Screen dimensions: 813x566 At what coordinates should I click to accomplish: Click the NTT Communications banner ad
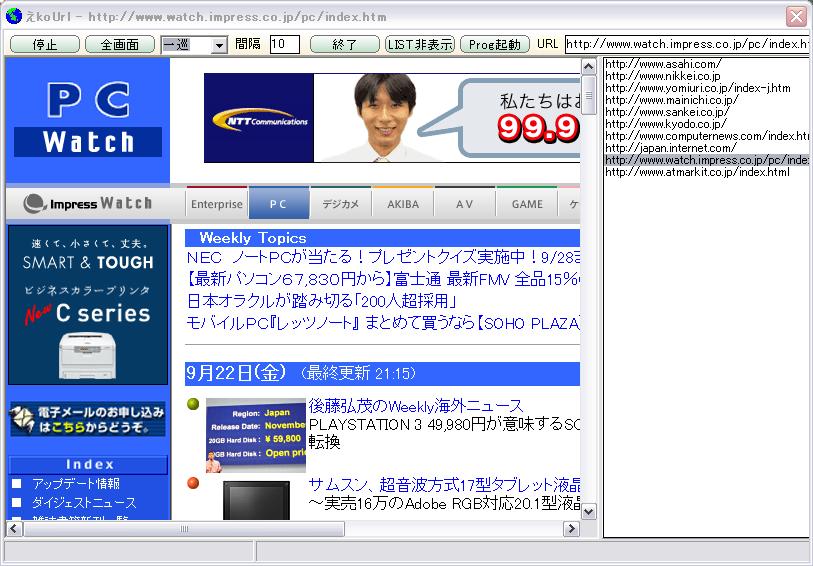pos(392,118)
